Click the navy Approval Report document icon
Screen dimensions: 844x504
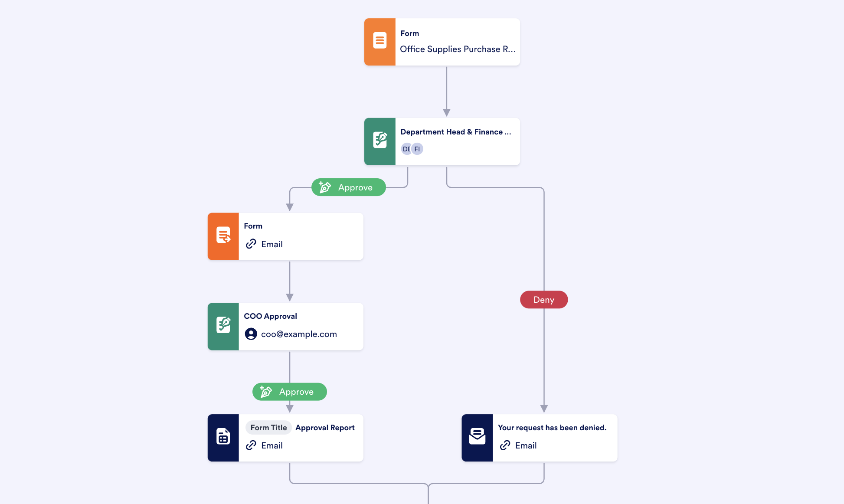(223, 437)
